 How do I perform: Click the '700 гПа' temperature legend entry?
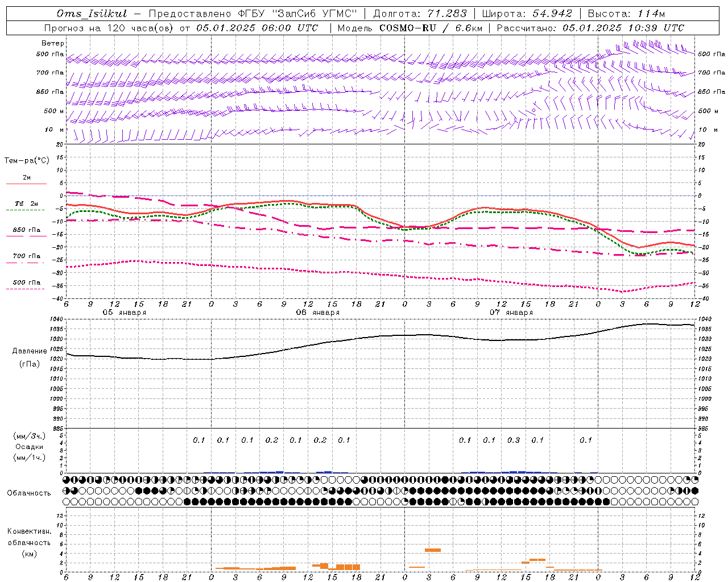point(27,256)
